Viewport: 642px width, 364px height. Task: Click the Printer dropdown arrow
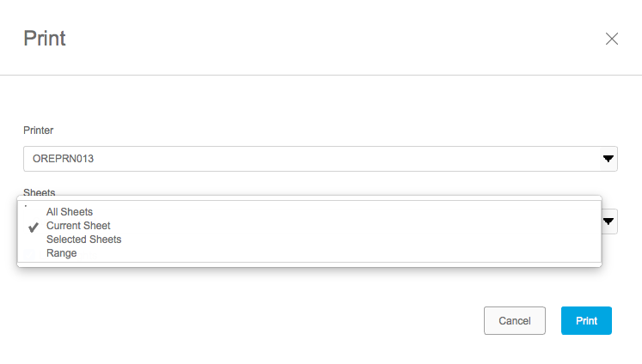click(608, 159)
